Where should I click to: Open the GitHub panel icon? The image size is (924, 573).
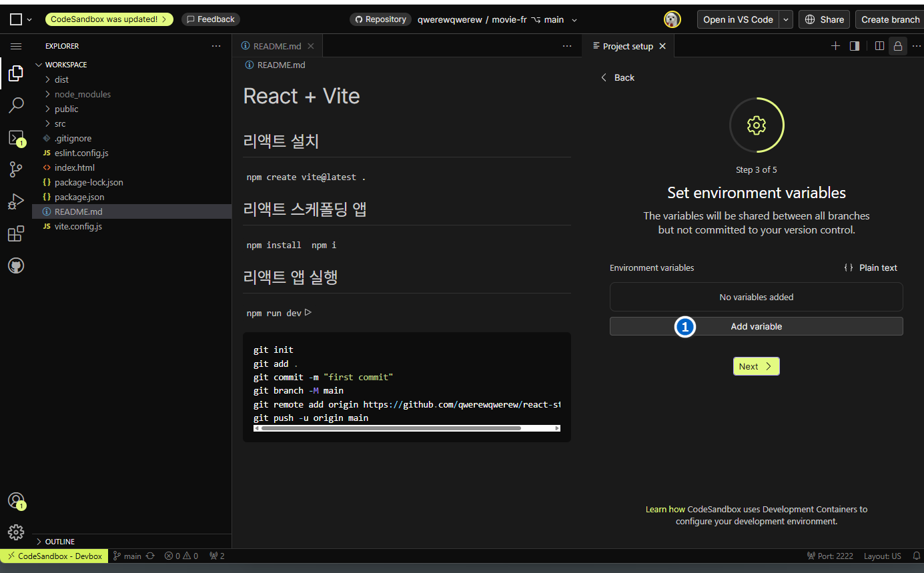click(16, 266)
